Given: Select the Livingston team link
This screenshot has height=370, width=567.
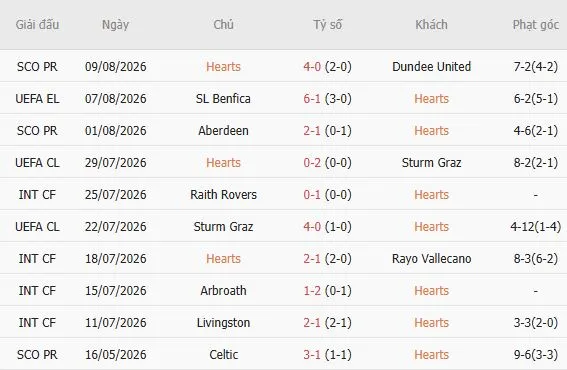Looking at the screenshot, I should tap(223, 323).
